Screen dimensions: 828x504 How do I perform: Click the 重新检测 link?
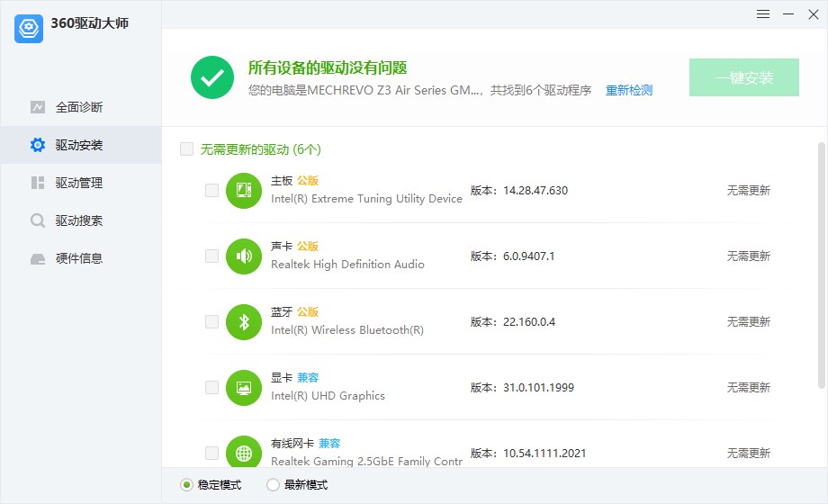tap(628, 90)
